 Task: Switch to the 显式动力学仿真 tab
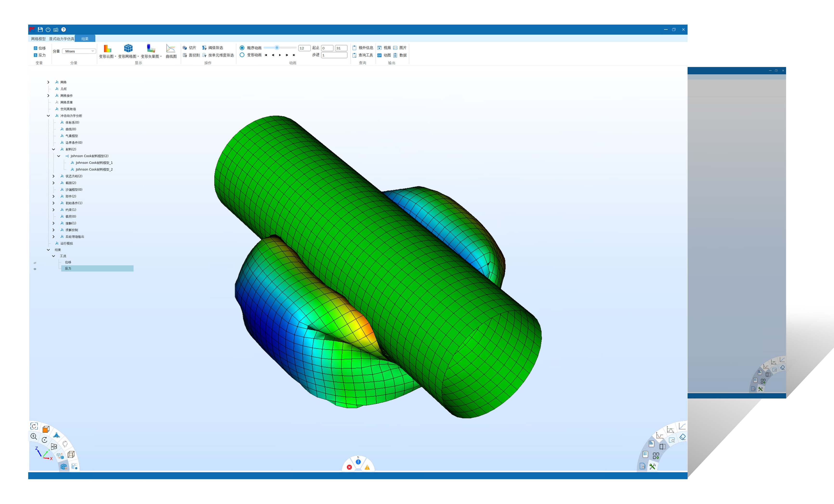pos(61,39)
